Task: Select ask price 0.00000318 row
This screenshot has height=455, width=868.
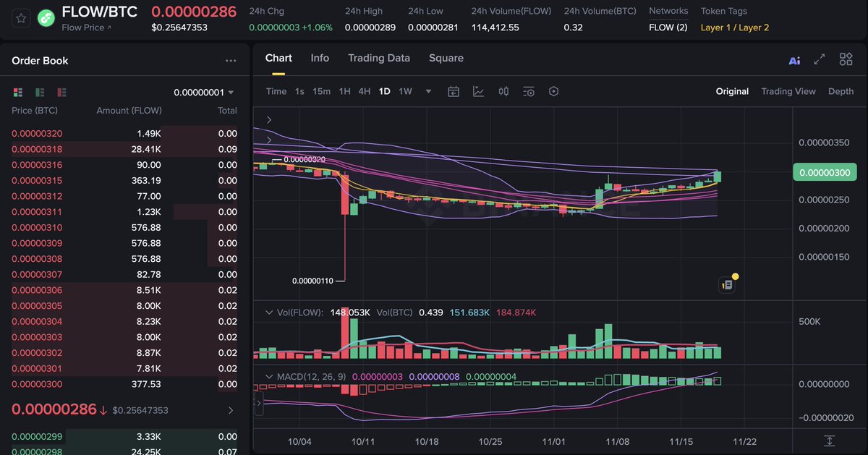Action: pyautogui.click(x=124, y=149)
